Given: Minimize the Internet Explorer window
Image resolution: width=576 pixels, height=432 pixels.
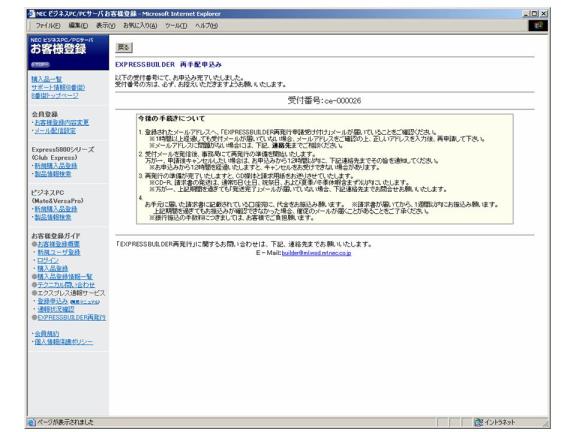Looking at the screenshot, I should [x=526, y=14].
